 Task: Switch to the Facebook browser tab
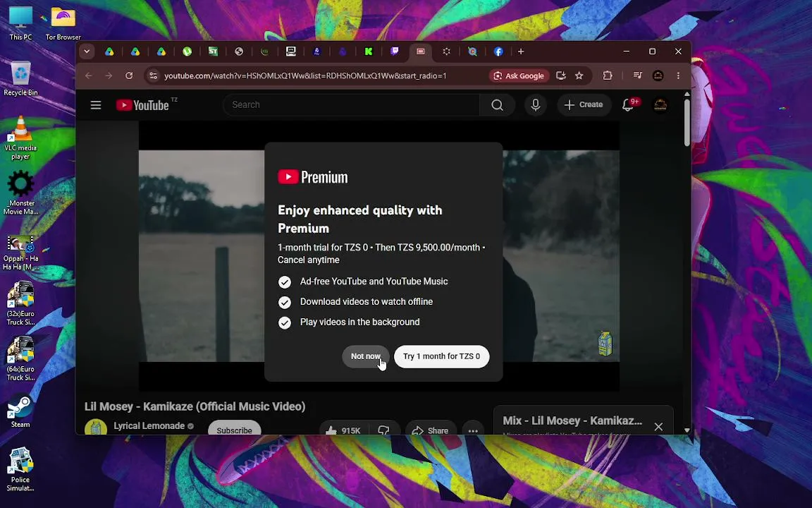498,52
